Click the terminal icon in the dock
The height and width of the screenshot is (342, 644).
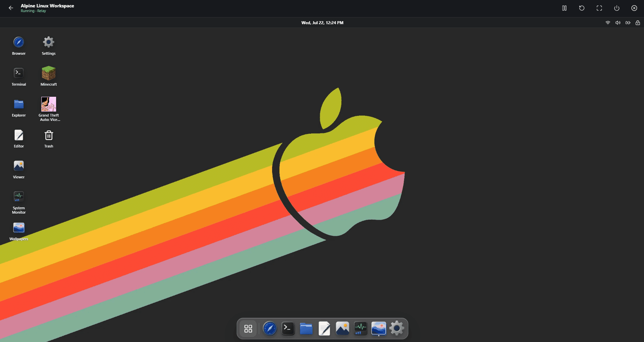(288, 328)
